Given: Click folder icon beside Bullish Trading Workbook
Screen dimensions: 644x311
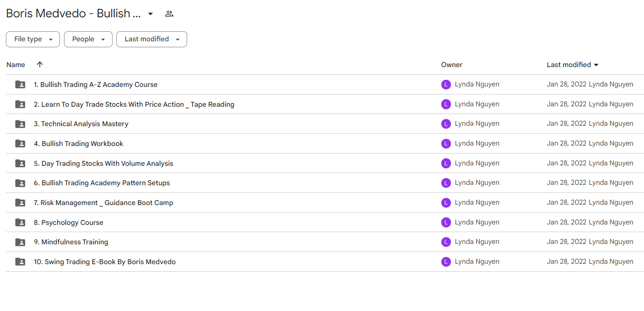Looking at the screenshot, I should [x=20, y=143].
